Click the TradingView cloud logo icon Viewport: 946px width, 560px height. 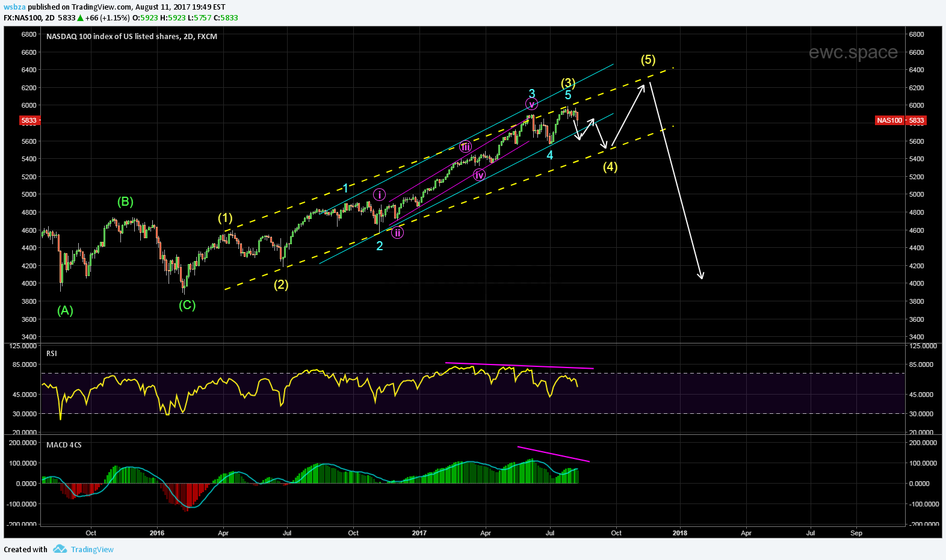click(59, 549)
